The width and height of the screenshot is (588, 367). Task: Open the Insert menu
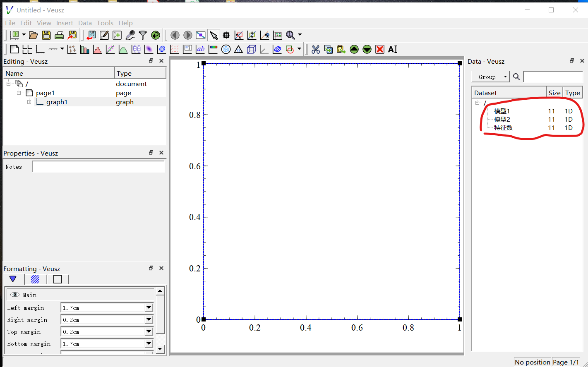(x=65, y=23)
